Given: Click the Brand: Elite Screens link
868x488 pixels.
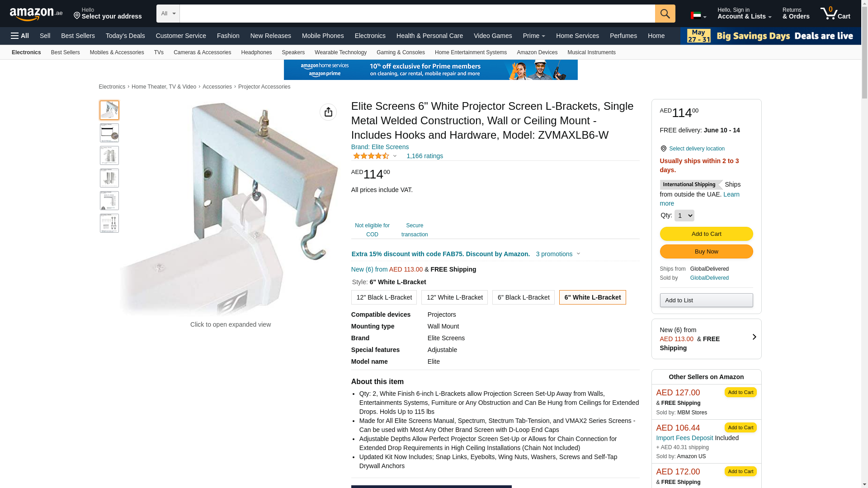Looking at the screenshot, I should 380,147.
